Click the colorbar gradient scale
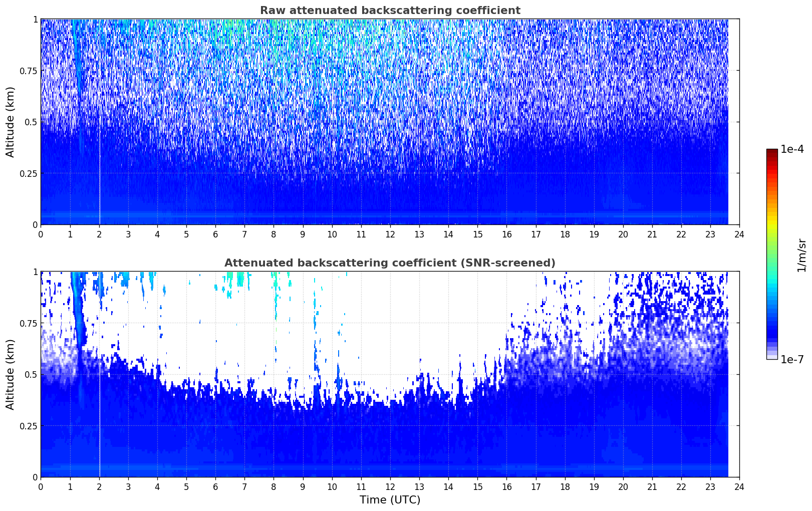The width and height of the screenshot is (812, 511). pyautogui.click(x=772, y=254)
